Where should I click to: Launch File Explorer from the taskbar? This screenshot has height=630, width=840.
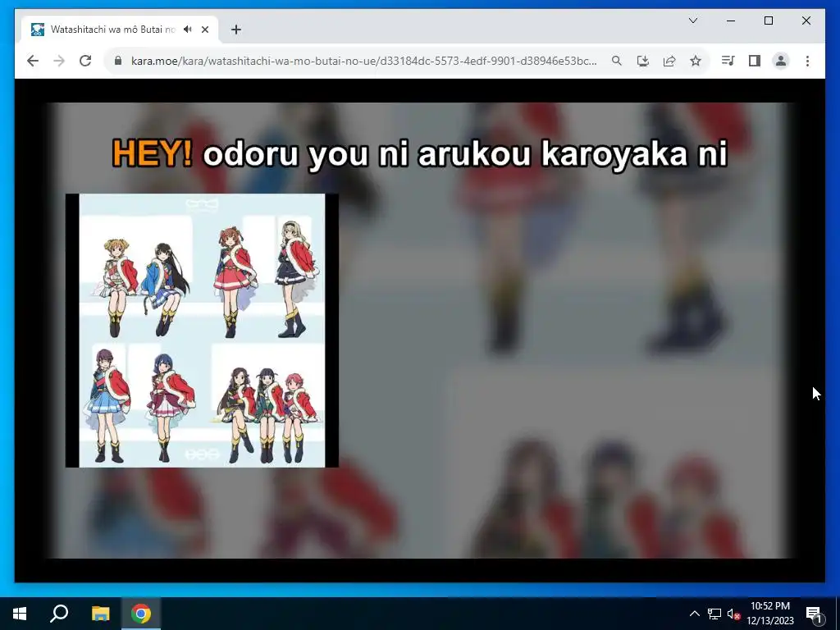coord(100,614)
